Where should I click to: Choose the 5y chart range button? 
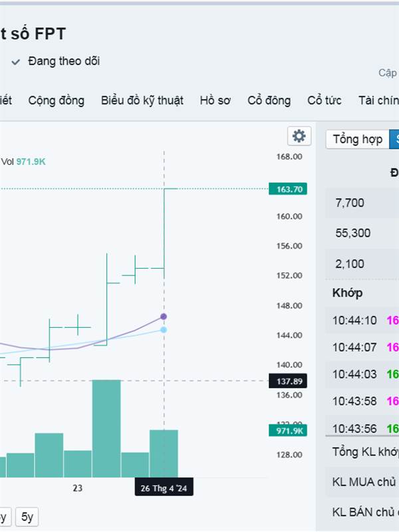point(27,517)
